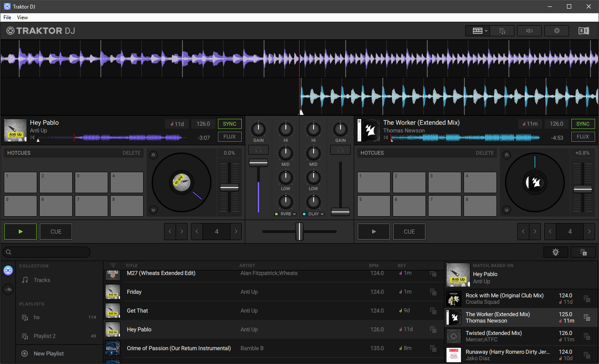Toggle SYNC on the Hey Pablo deck

point(229,124)
